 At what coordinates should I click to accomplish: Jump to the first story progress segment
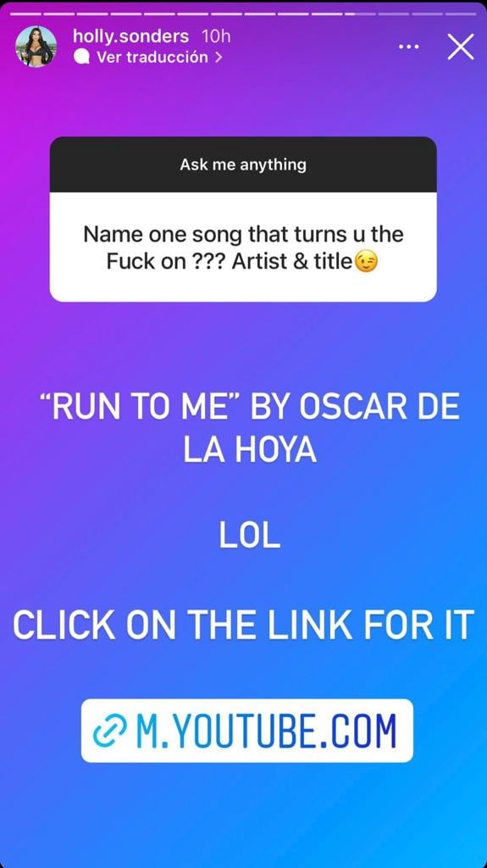tap(25, 14)
